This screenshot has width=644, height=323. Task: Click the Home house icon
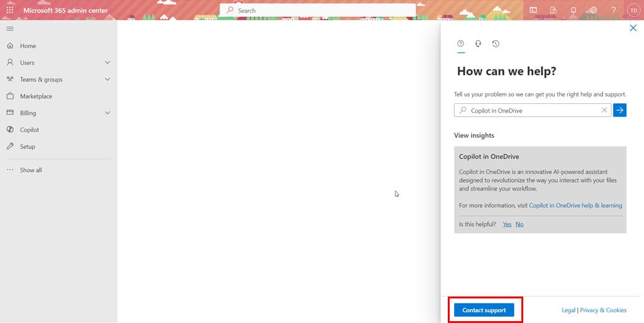tap(10, 45)
